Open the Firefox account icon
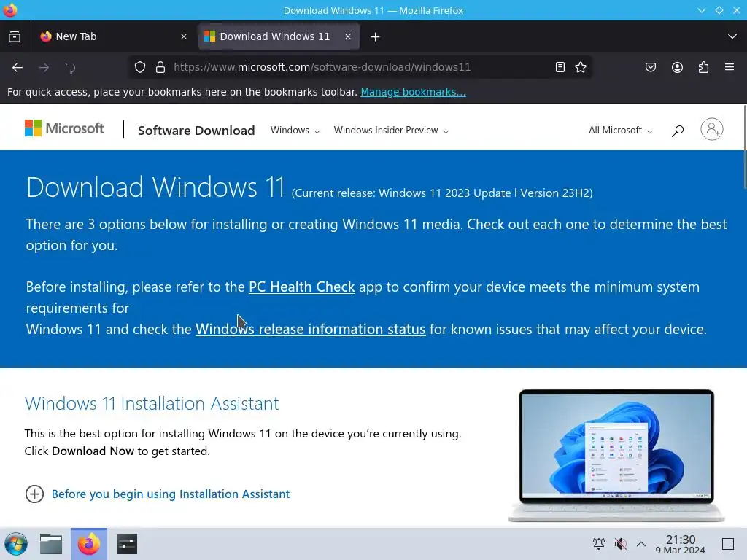747x560 pixels. (x=677, y=67)
